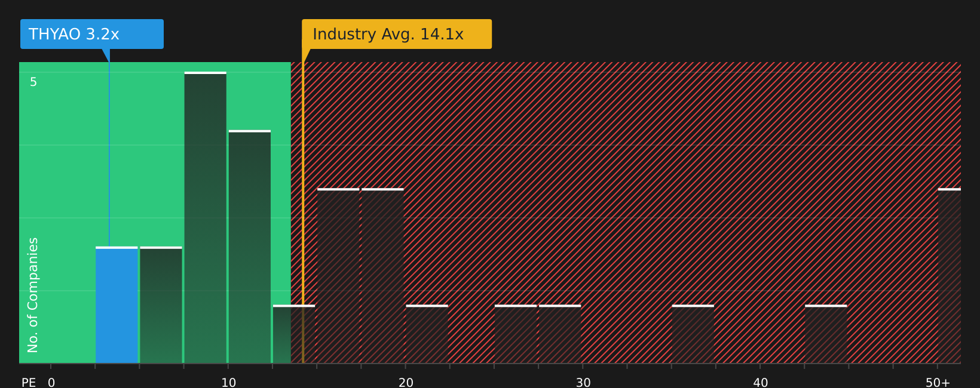Image resolution: width=980 pixels, height=388 pixels.
Task: Click the x-axis label 40
Action: pos(761,383)
